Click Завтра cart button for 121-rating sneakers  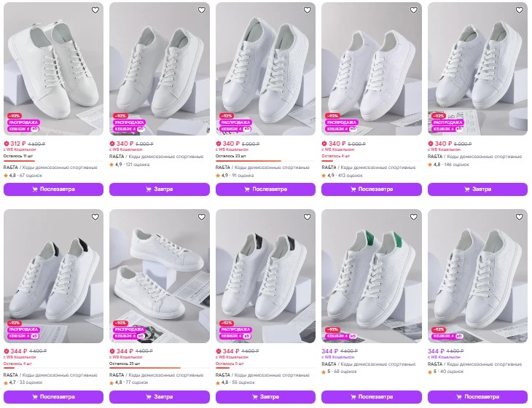(x=160, y=189)
